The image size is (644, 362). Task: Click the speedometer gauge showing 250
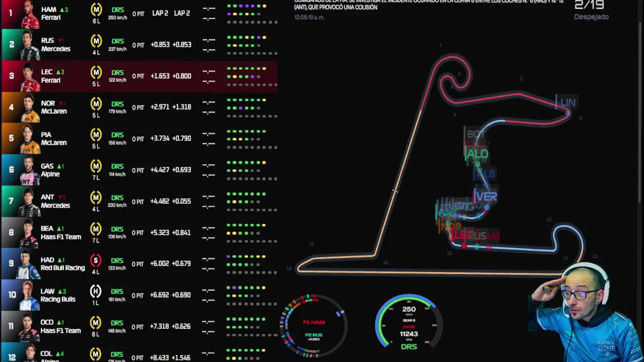pyautogui.click(x=409, y=321)
